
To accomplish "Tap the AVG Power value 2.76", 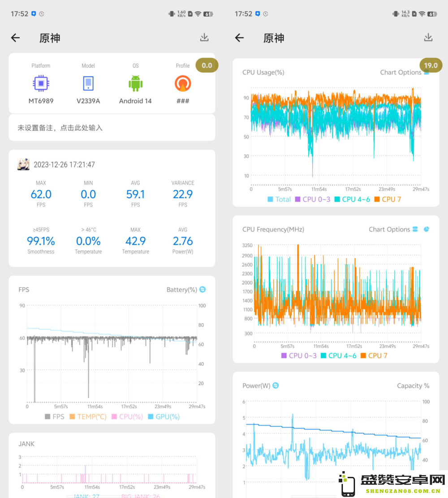I will click(183, 241).
